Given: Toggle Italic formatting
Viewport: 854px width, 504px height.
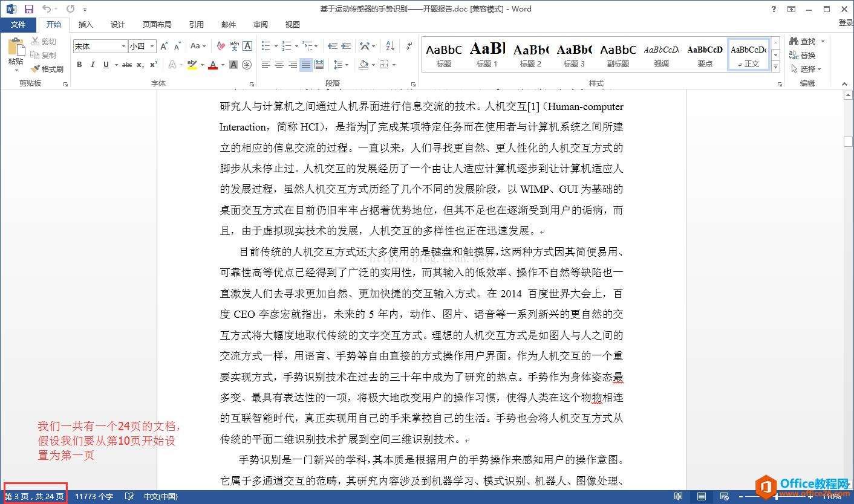Looking at the screenshot, I should [93, 65].
